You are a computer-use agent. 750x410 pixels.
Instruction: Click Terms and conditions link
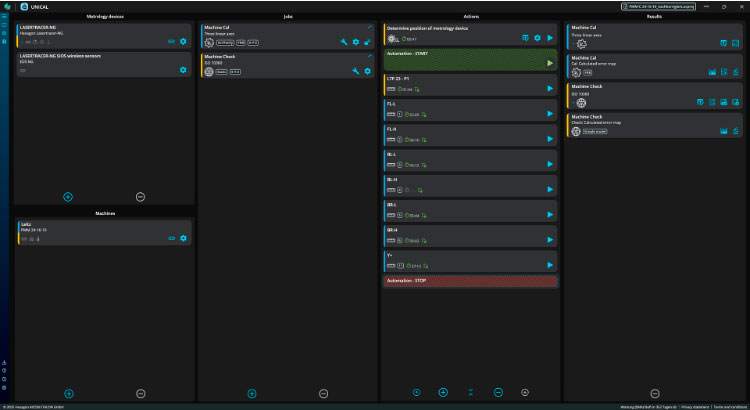click(x=730, y=407)
